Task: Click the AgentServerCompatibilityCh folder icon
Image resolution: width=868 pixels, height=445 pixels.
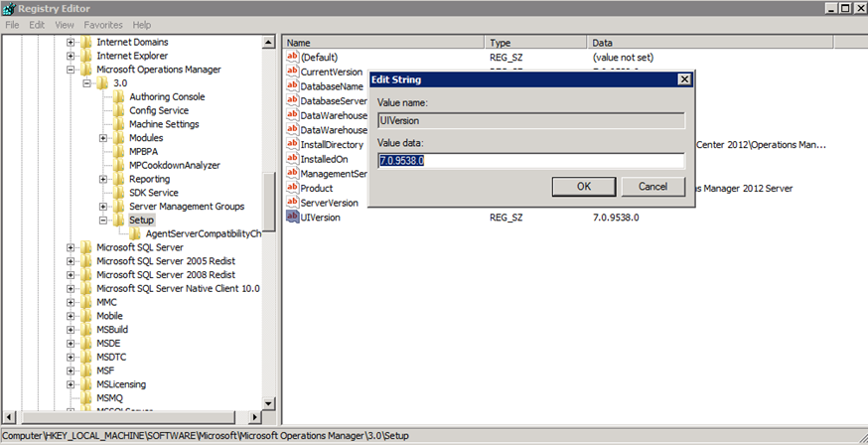Action: coord(136,234)
